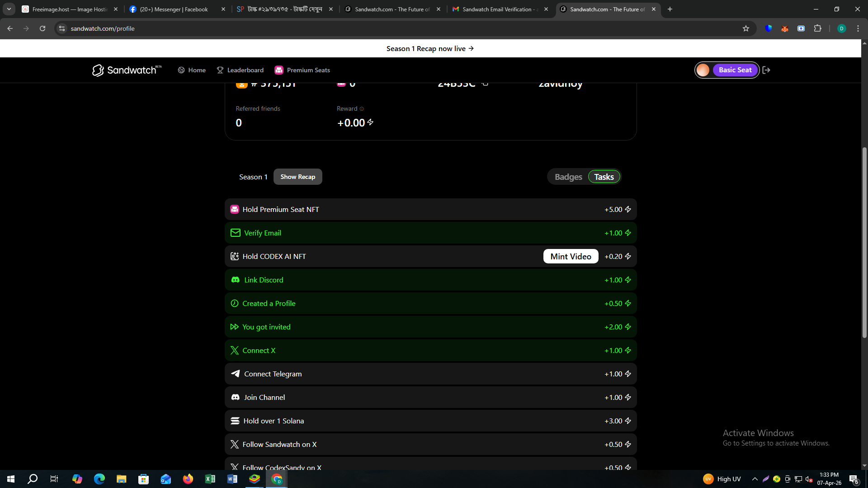Expand hidden system tray icons chevron
The height and width of the screenshot is (488, 868).
(x=755, y=479)
